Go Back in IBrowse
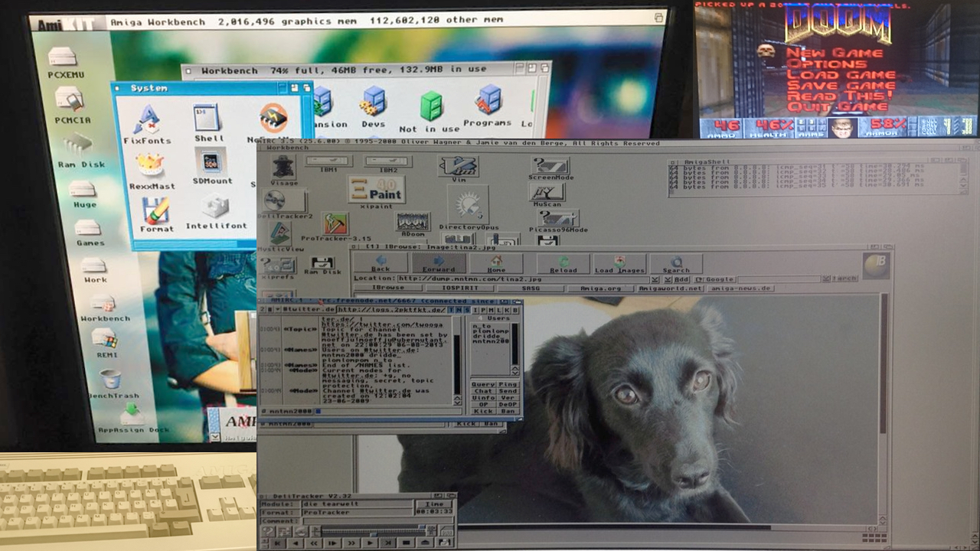This screenshot has height=551, width=980. [381, 264]
